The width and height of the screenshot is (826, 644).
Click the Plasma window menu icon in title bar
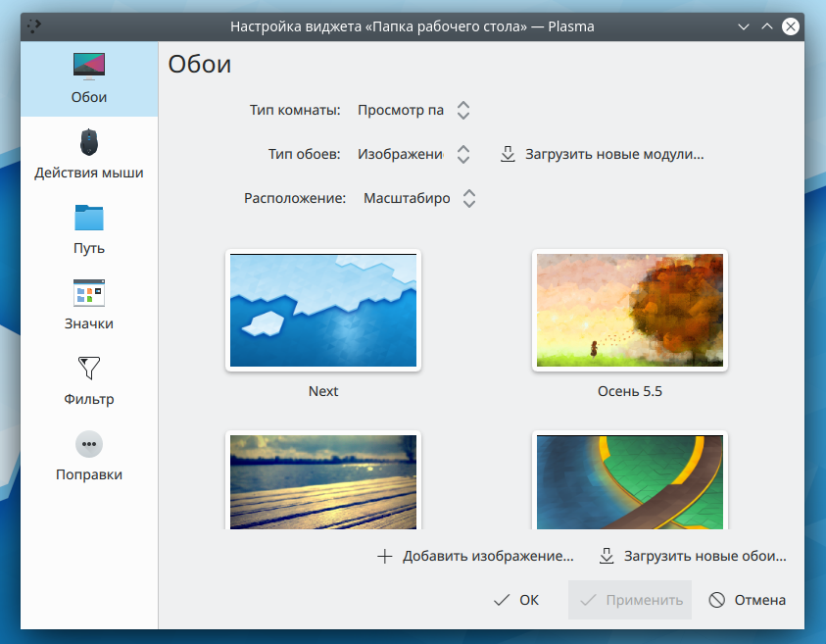[x=34, y=25]
